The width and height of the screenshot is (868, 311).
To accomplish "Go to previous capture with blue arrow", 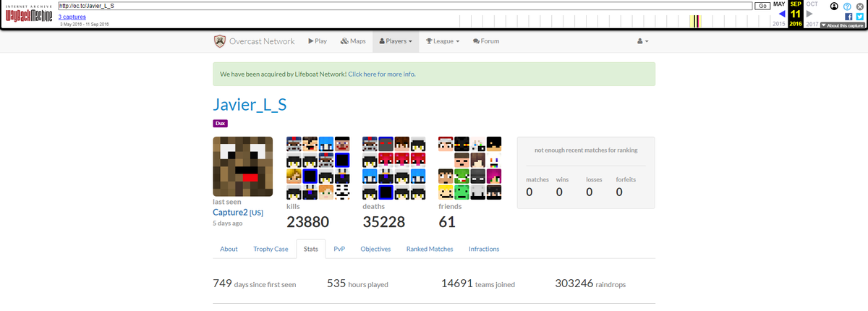I will (x=782, y=14).
